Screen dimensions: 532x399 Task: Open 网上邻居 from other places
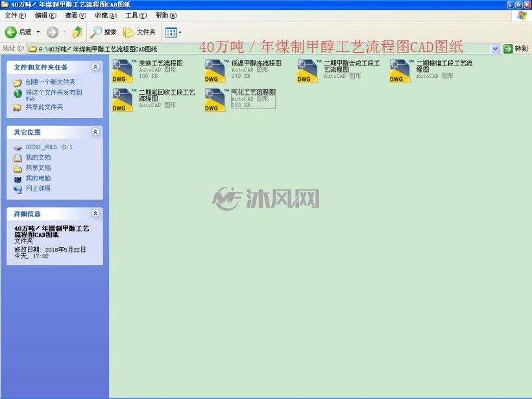tap(38, 188)
